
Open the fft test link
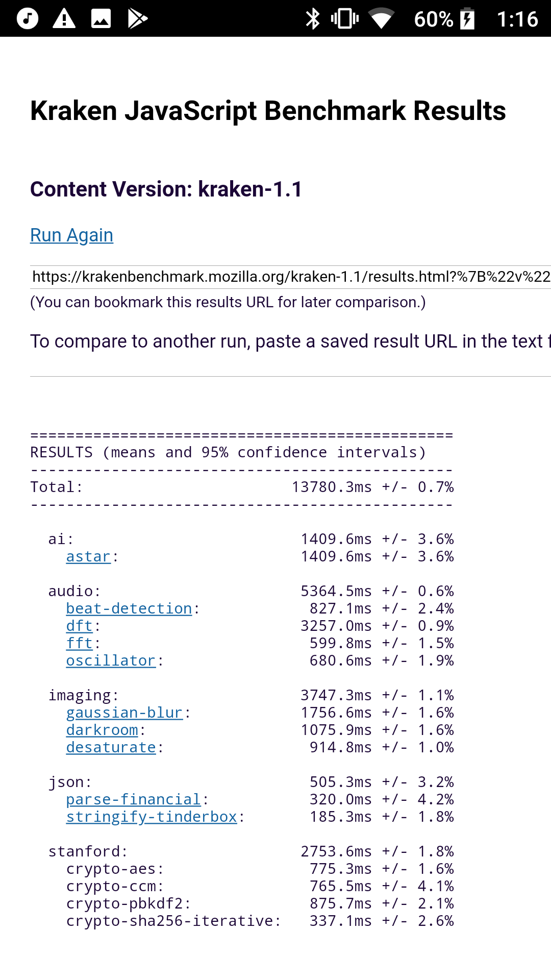coord(80,643)
